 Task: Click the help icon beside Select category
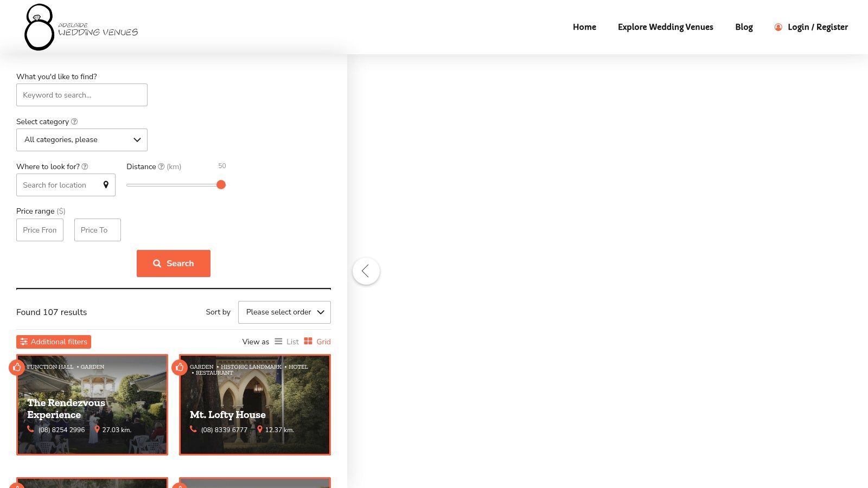(74, 121)
